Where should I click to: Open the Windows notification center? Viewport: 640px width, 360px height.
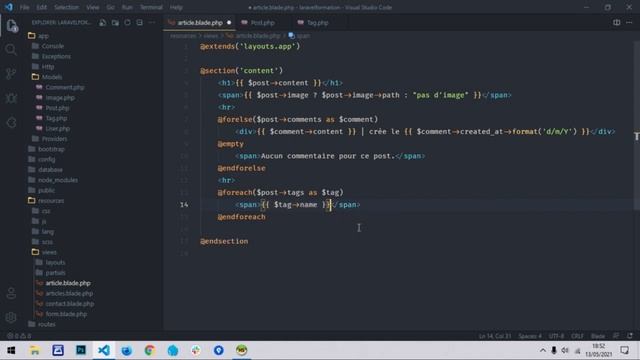coord(624,350)
